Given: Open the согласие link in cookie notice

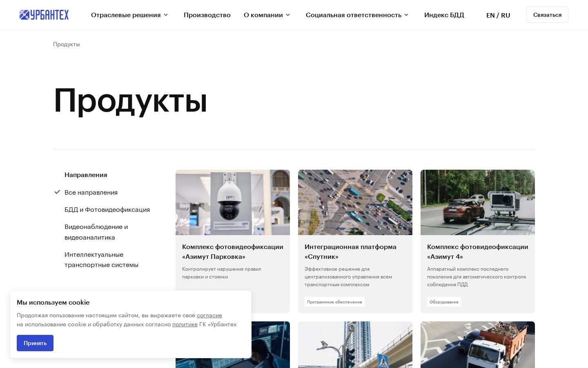Looking at the screenshot, I should pyautogui.click(x=209, y=315).
